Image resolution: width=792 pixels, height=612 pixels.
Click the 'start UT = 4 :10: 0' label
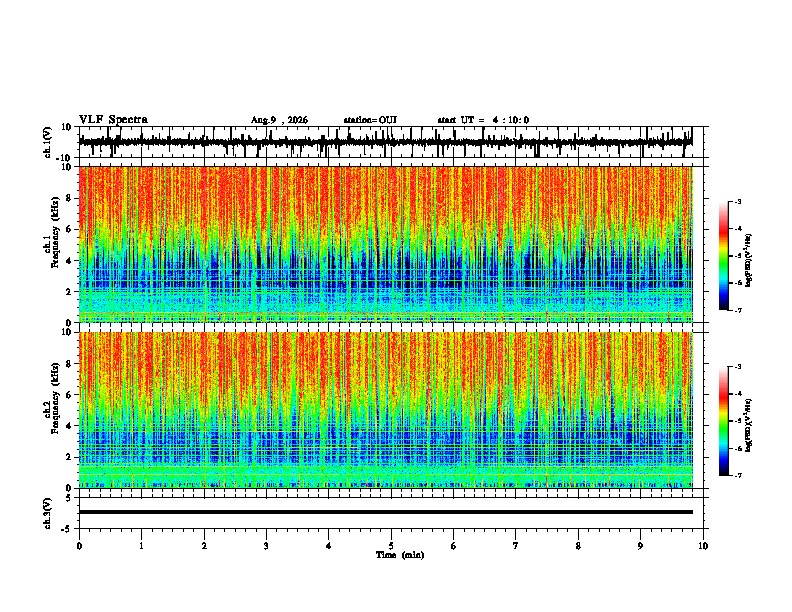coord(483,120)
